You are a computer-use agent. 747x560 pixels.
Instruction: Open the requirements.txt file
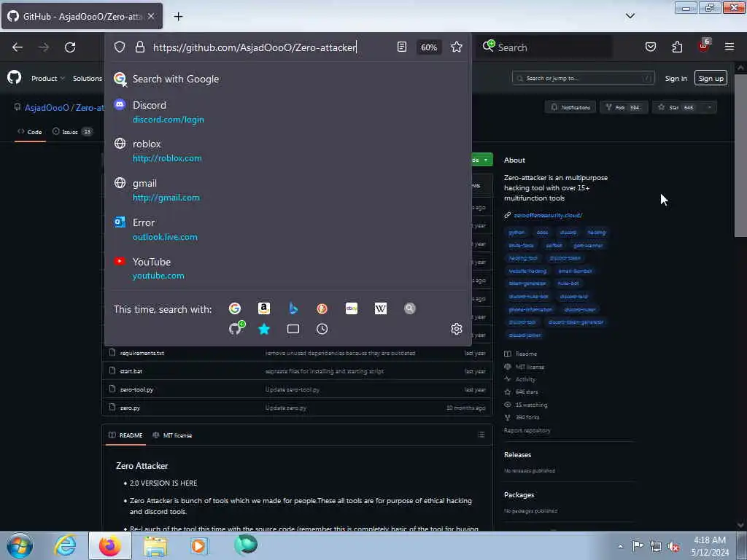click(142, 353)
